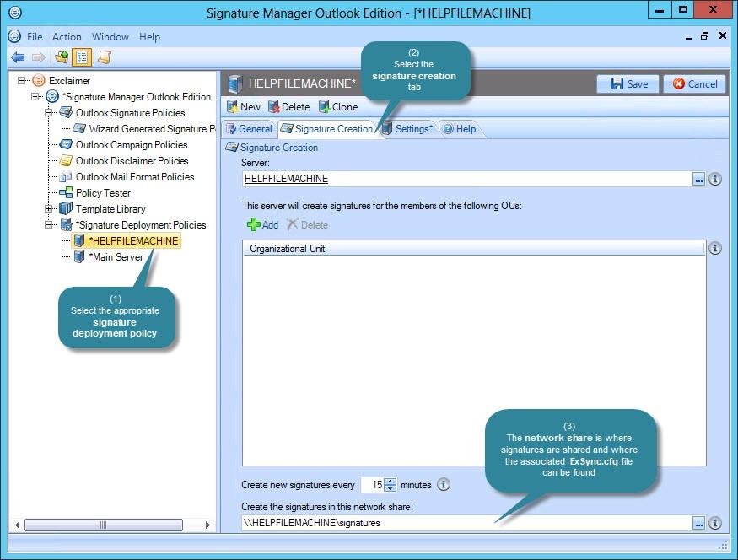Select Signature Deployment Policies node
738x560 pixels.
point(141,224)
